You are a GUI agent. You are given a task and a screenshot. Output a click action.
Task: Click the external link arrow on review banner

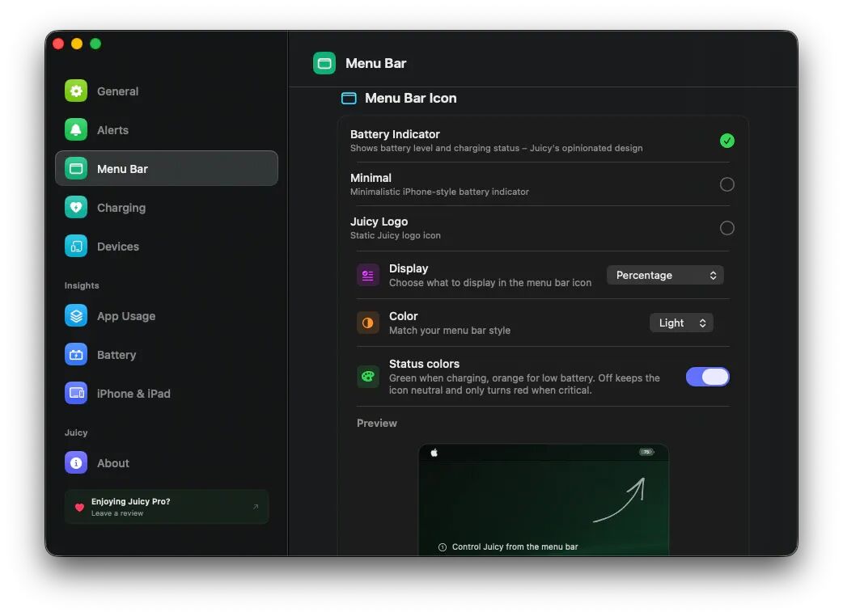(x=256, y=506)
